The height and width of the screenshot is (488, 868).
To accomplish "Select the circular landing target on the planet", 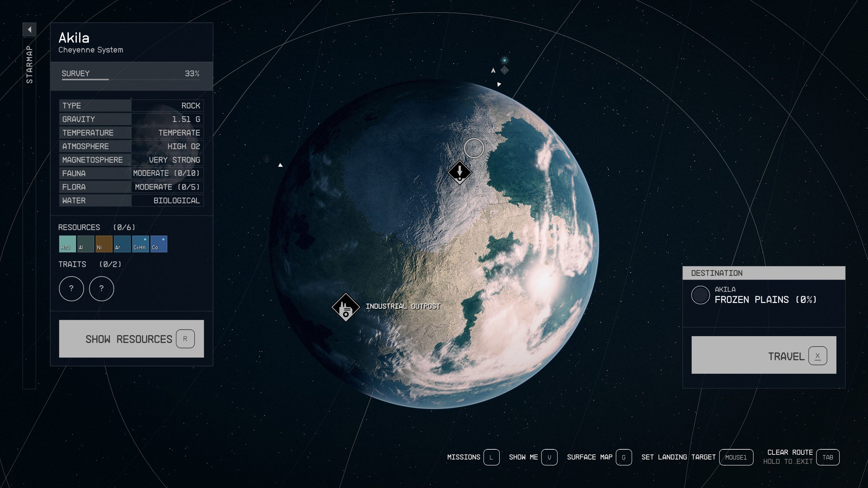I will (x=474, y=148).
